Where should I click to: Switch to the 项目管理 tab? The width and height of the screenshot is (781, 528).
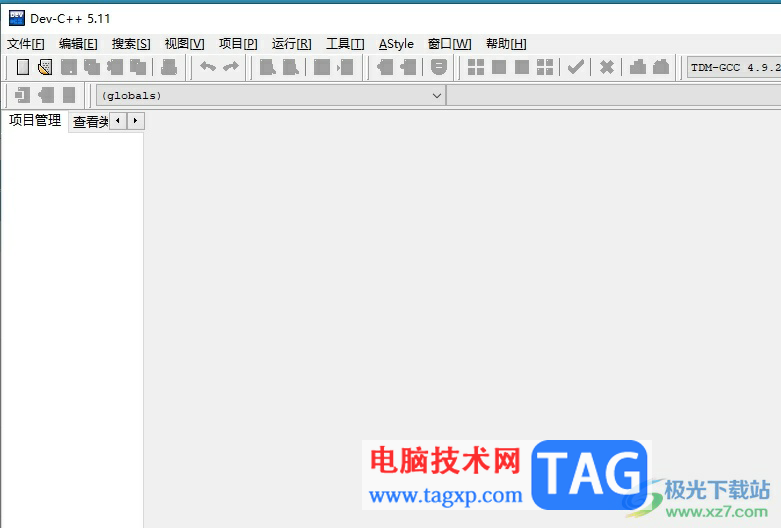(x=35, y=120)
